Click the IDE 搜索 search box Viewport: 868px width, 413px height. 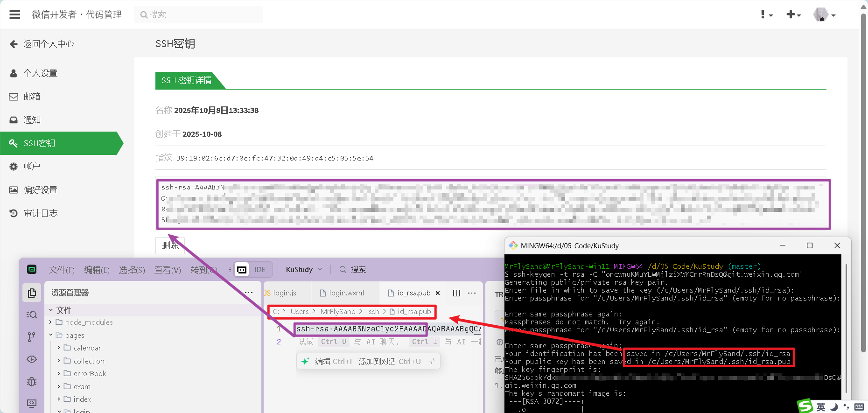(353, 270)
